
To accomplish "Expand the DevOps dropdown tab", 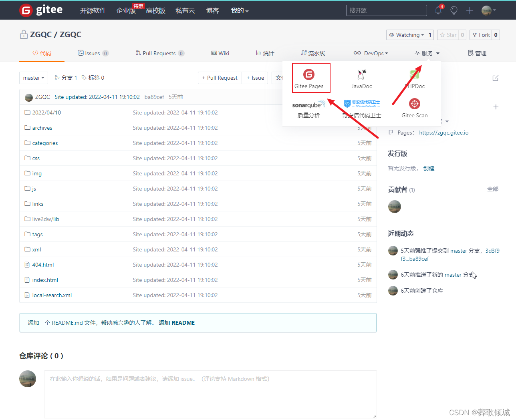I will tap(371, 53).
